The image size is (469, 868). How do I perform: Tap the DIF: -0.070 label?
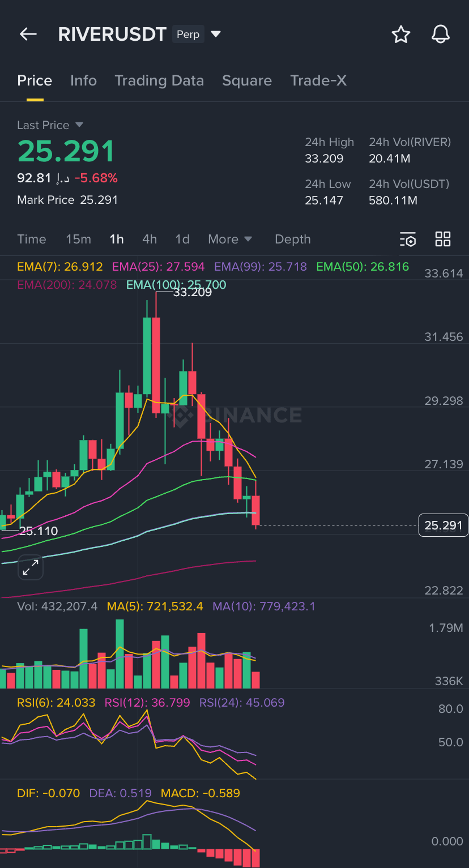tap(49, 793)
